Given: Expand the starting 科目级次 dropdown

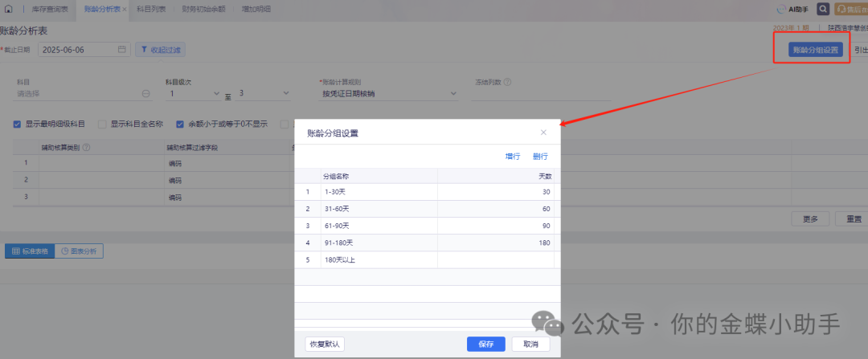Looking at the screenshot, I should point(215,94).
